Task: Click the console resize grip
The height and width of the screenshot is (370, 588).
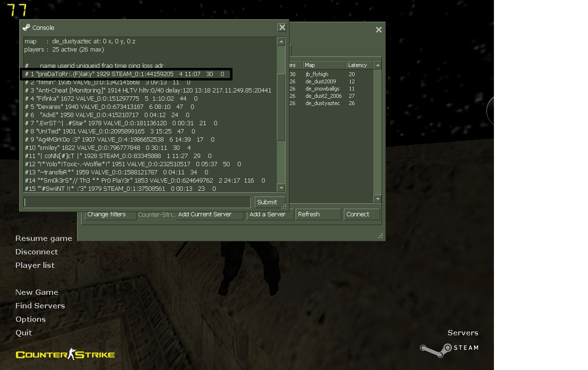Action: click(284, 207)
